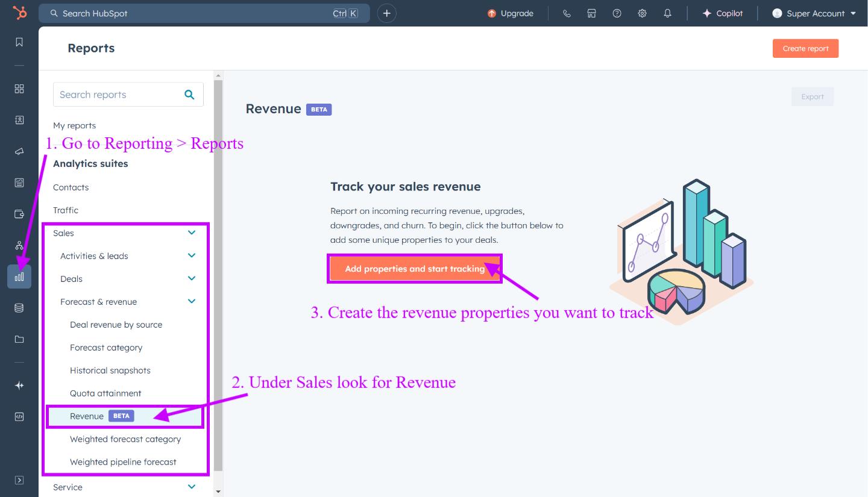Open the Copilot assistant
This screenshot has height=497, width=868.
[x=722, y=13]
